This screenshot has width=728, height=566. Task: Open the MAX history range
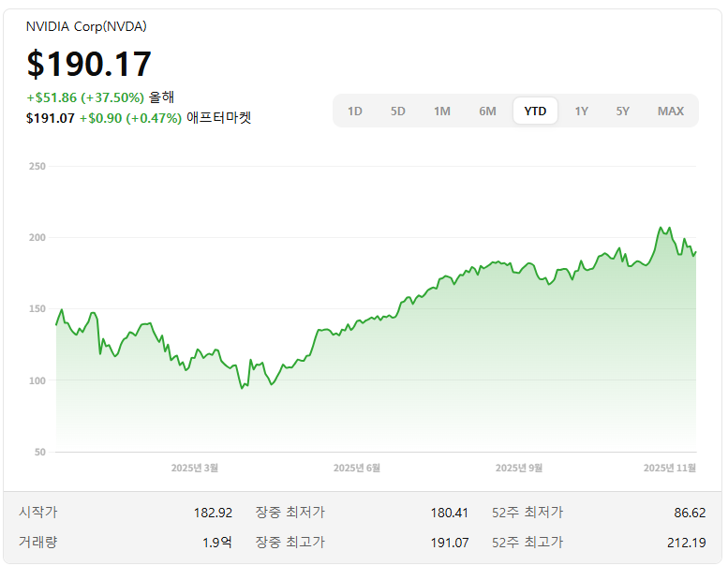671,111
